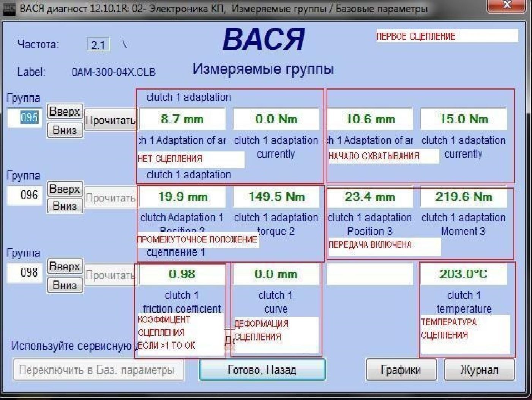Click the ПРОМЕЖУТОЧНОЕ ПОЛОЖЕНИЕ annotation
The height and width of the screenshot is (400, 532).
pos(197,239)
